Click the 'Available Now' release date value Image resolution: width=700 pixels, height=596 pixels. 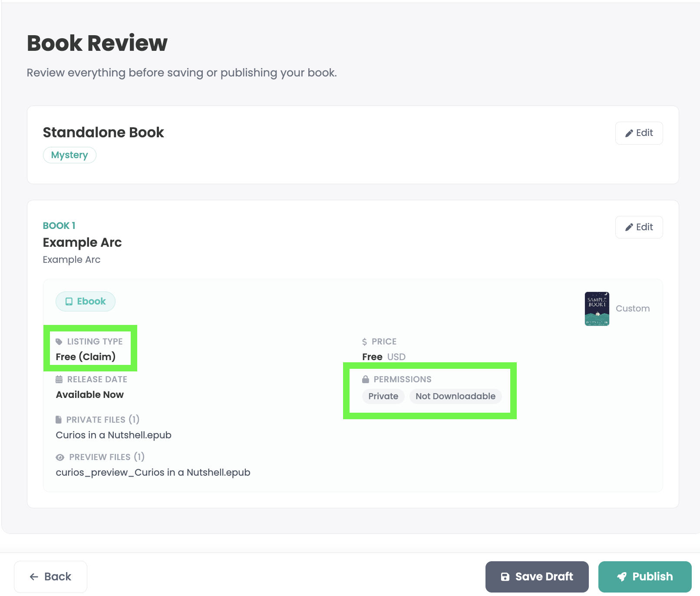(90, 394)
